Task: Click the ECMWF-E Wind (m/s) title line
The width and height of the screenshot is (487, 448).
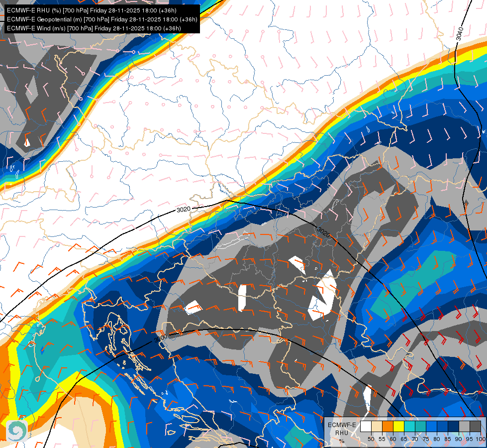Action: 94,28
